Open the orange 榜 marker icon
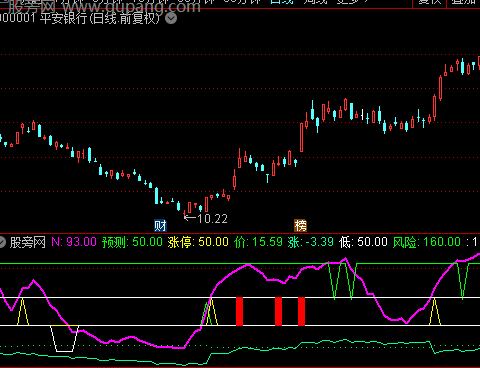480x368 pixels. [300, 226]
